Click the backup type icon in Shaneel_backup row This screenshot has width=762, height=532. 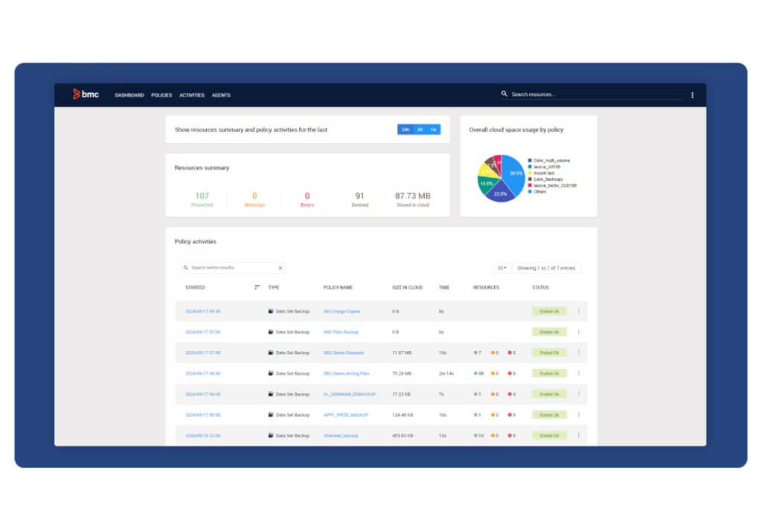click(x=271, y=436)
